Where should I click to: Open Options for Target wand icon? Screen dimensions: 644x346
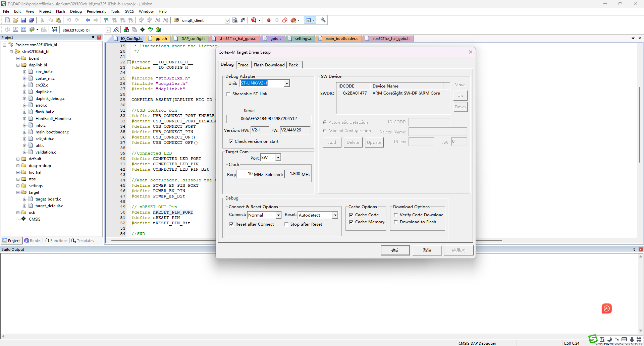click(116, 30)
